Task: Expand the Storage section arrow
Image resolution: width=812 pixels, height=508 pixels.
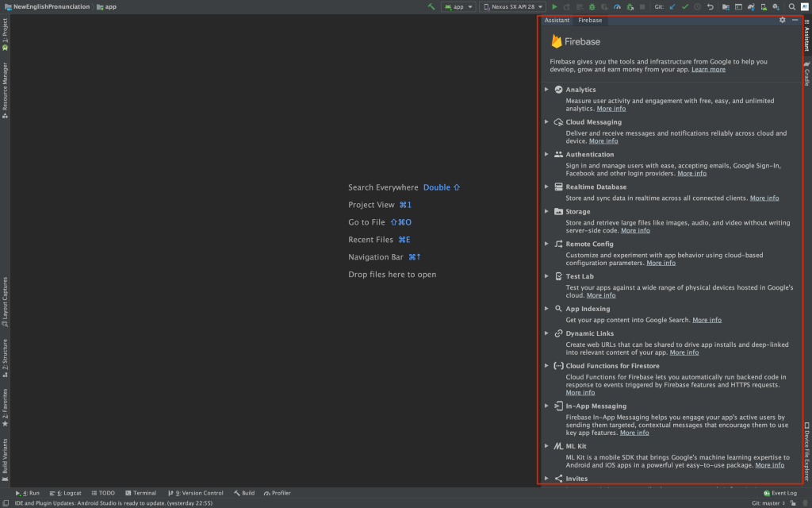Action: (547, 211)
